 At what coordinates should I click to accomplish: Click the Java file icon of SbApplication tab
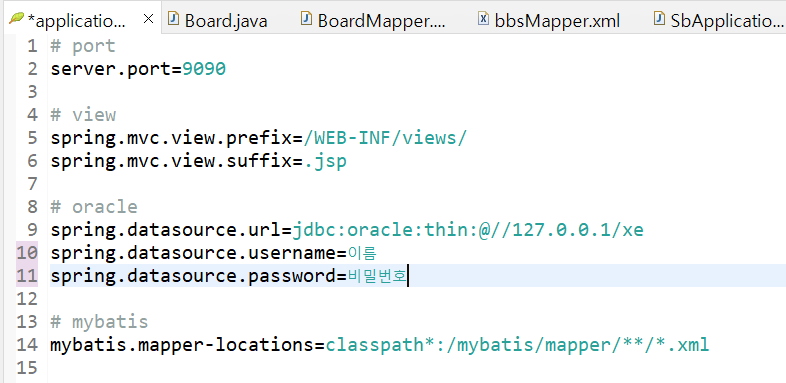[660, 19]
